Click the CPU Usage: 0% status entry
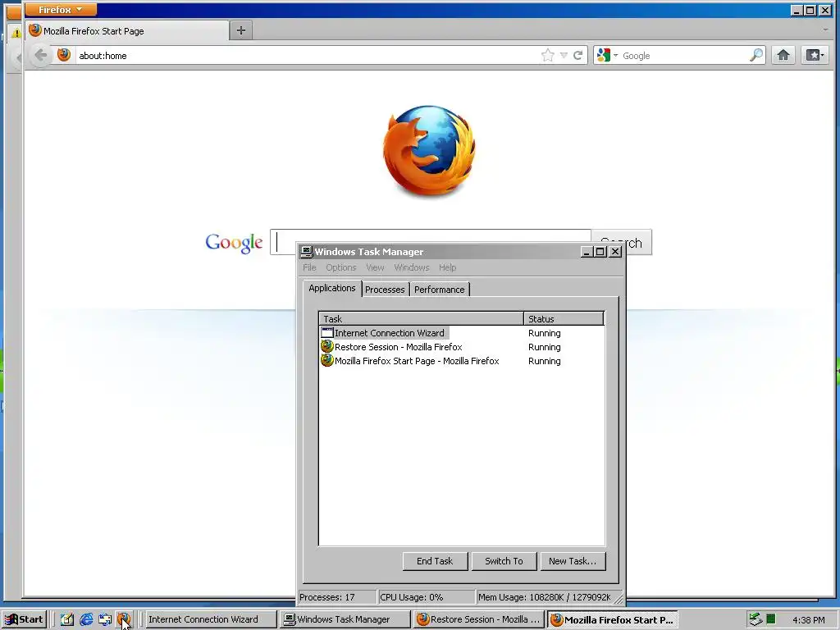Viewport: 840px width, 630px height. (x=426, y=597)
